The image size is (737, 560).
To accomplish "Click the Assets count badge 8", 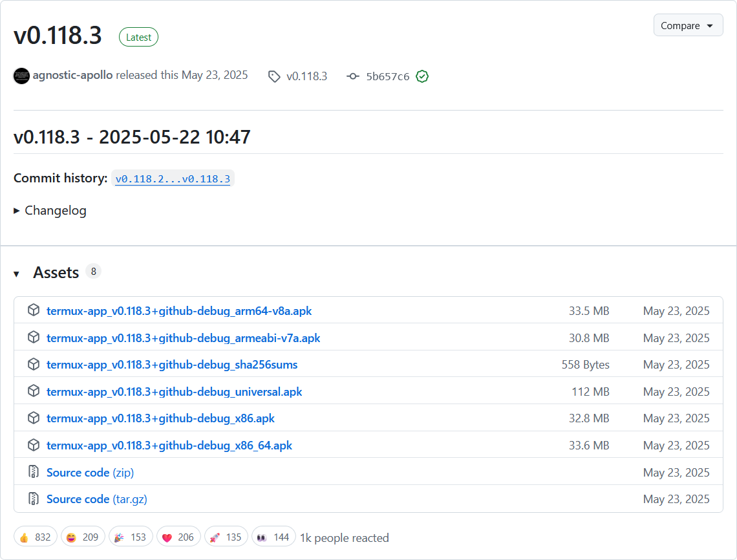I will point(94,272).
